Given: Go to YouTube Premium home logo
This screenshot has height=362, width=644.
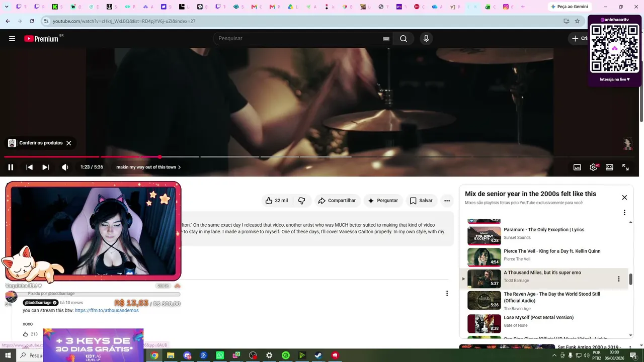Looking at the screenshot, I should coord(41,39).
